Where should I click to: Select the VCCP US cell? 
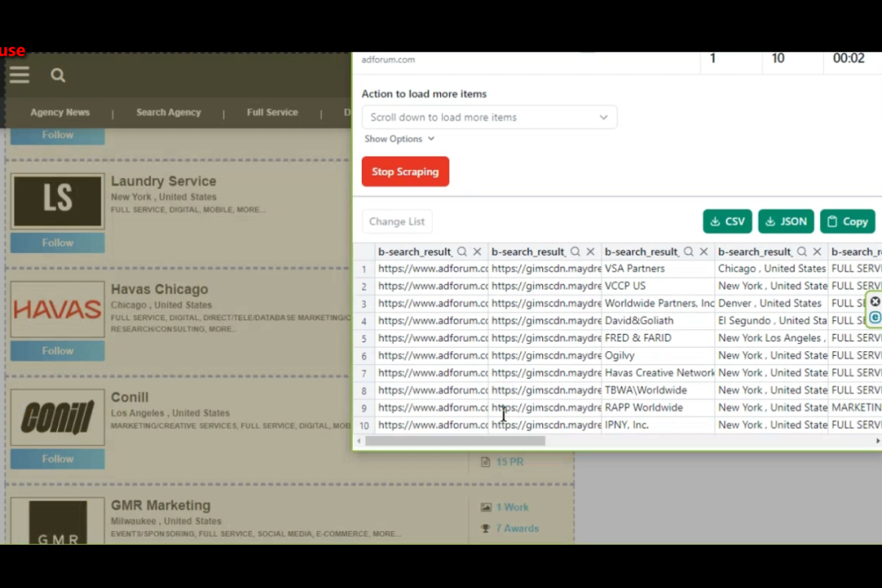pyautogui.click(x=658, y=287)
